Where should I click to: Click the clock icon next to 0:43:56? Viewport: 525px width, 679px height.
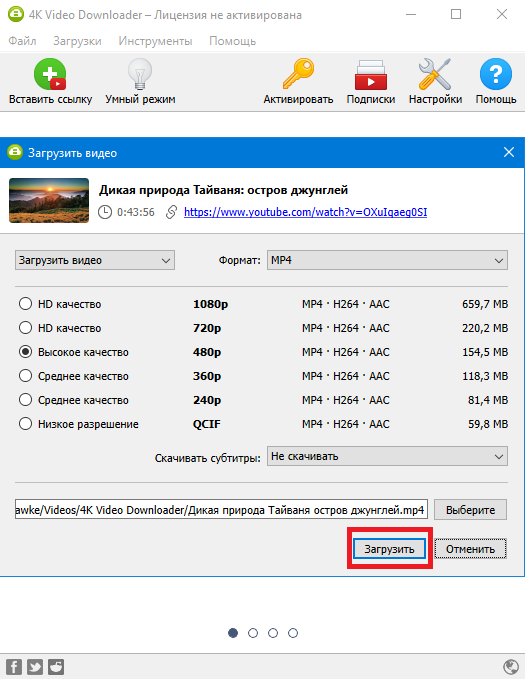click(104, 212)
